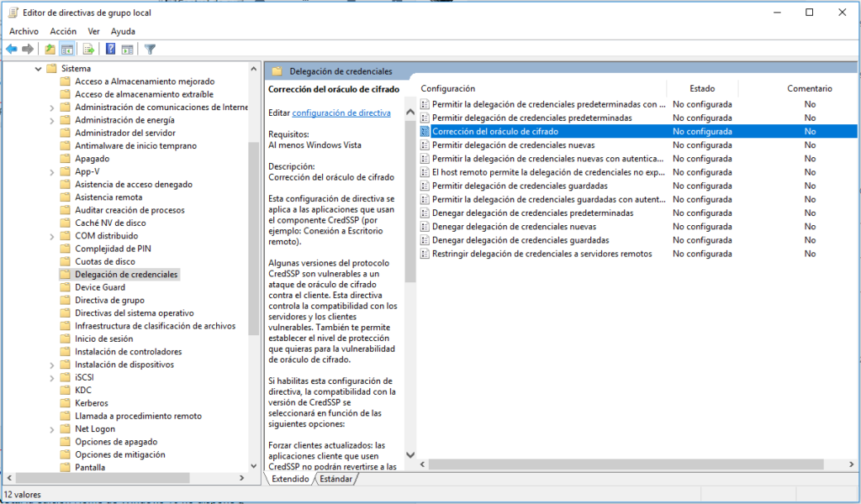861x504 pixels.
Task: Select 'Corrección del oráculo de cifrado' policy row
Action: pyautogui.click(x=637, y=132)
